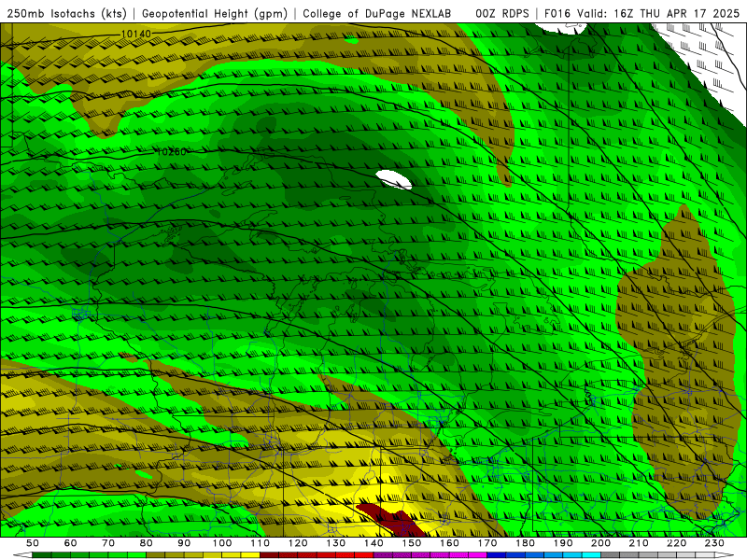Click 'College of DuPage NEXLAB' in header
Viewport: 747px width, 560px height.
coord(377,14)
